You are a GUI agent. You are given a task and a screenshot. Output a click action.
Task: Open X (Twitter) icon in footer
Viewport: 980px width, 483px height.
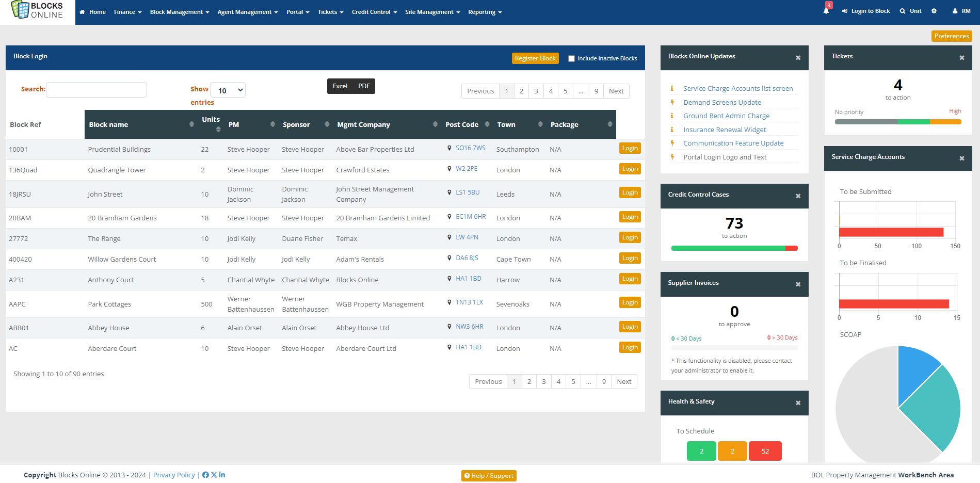[214, 475]
